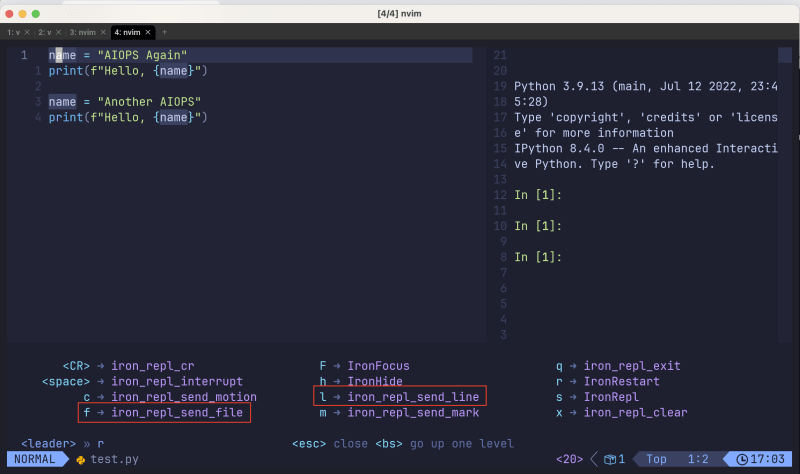
Task: Close tab 2: v with its X
Action: 58,32
